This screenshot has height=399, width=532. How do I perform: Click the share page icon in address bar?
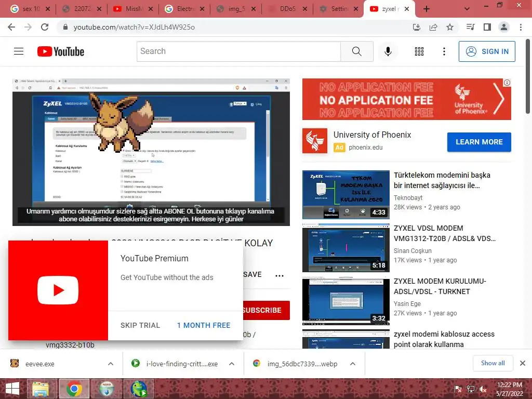[433, 27]
